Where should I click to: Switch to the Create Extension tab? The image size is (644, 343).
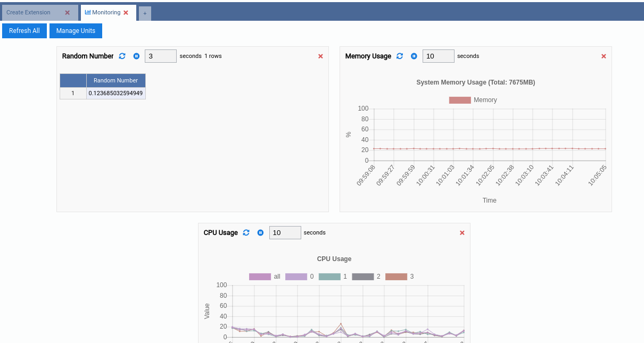(29, 12)
